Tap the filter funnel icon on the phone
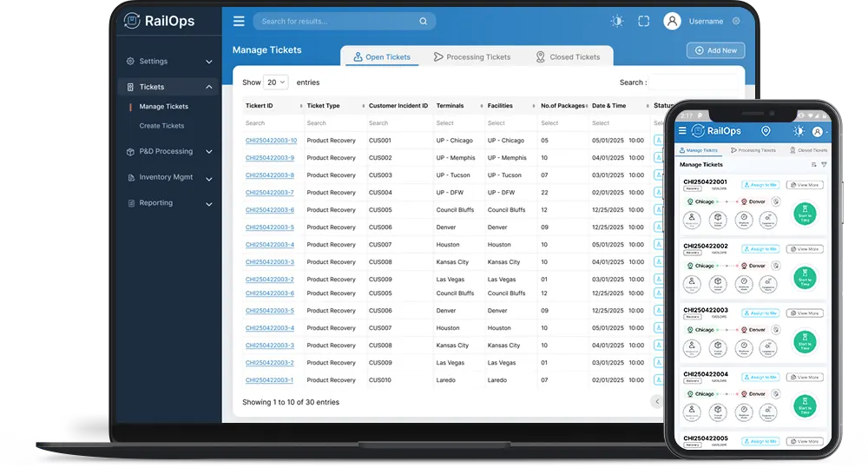The height and width of the screenshot is (468, 868). point(824,164)
